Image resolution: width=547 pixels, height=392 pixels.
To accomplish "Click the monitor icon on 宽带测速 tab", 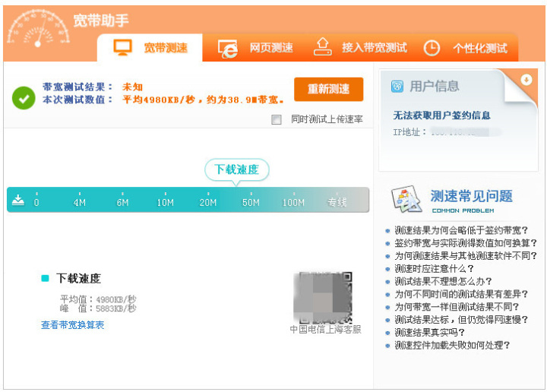I will (122, 48).
